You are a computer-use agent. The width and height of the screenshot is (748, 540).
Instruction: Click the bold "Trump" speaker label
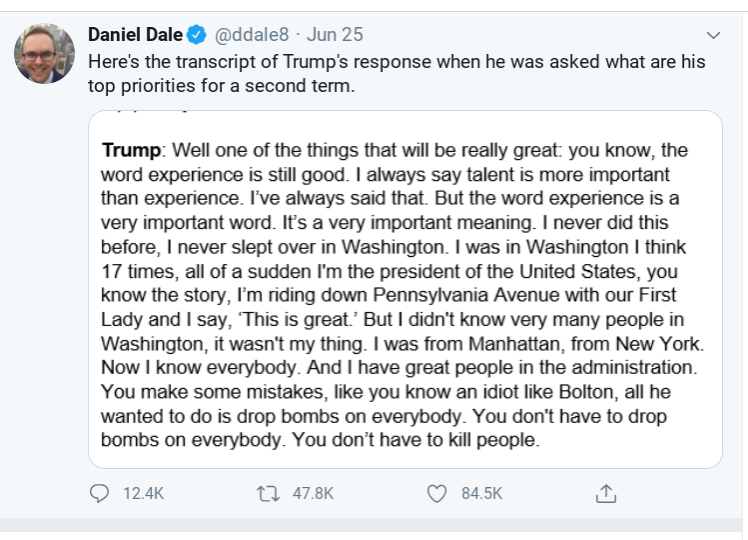pyautogui.click(x=131, y=151)
